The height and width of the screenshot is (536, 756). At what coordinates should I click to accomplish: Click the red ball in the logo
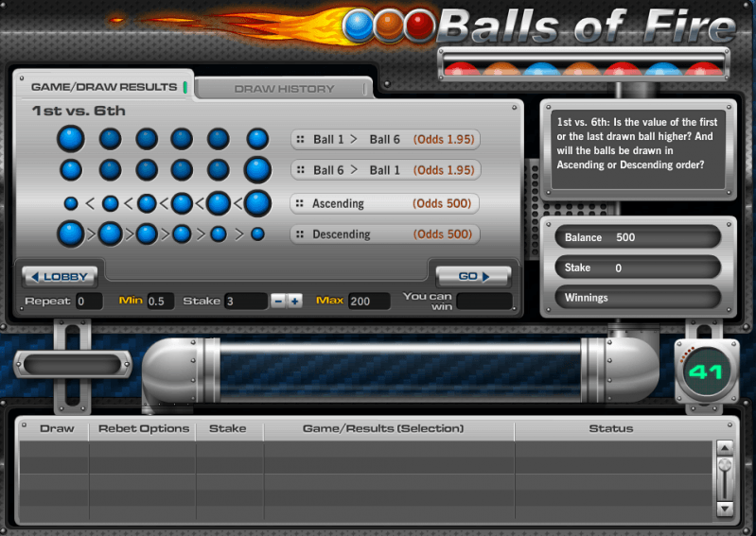coord(419,25)
